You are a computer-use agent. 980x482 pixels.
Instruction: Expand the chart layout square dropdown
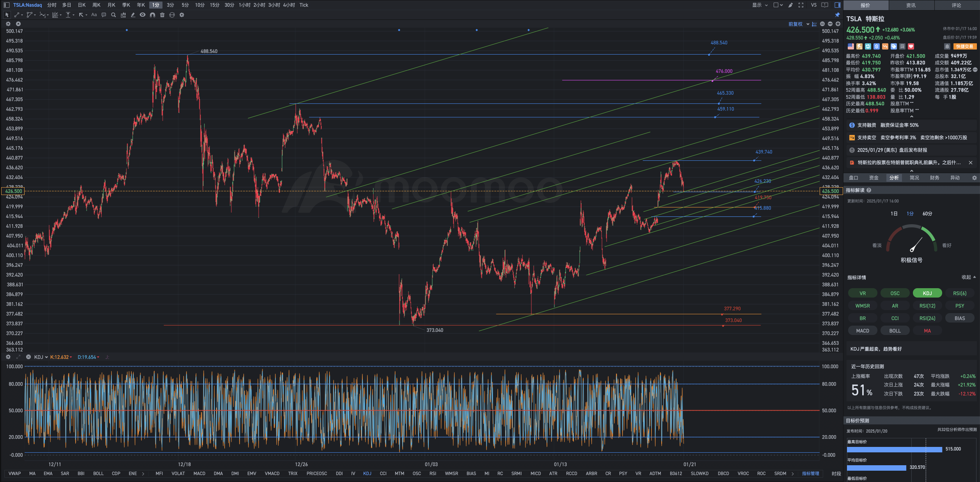click(x=778, y=5)
